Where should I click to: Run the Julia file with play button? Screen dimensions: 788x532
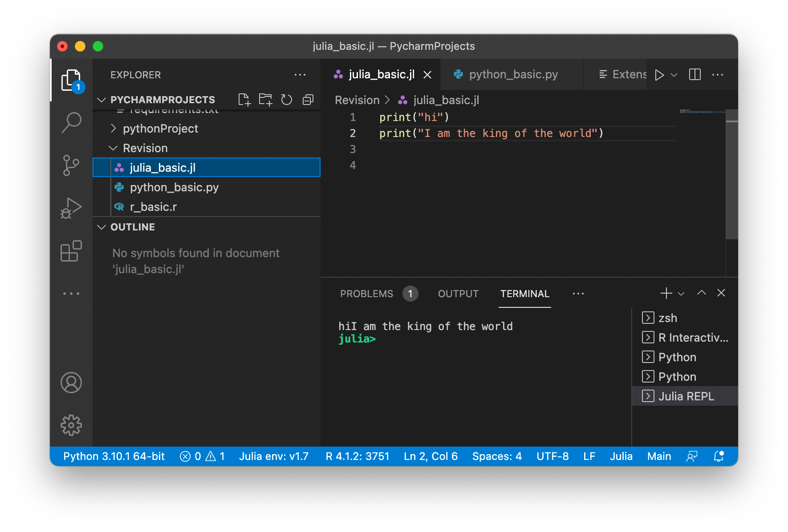tap(659, 75)
